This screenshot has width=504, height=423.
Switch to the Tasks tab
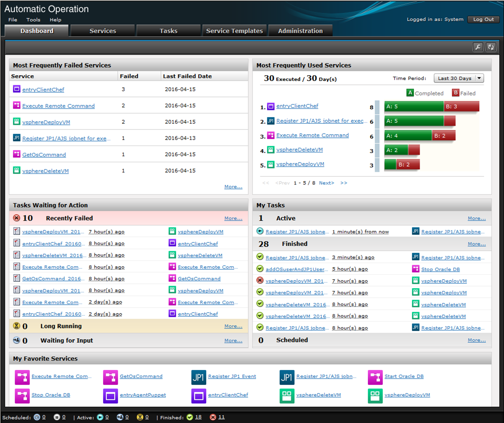coord(168,31)
